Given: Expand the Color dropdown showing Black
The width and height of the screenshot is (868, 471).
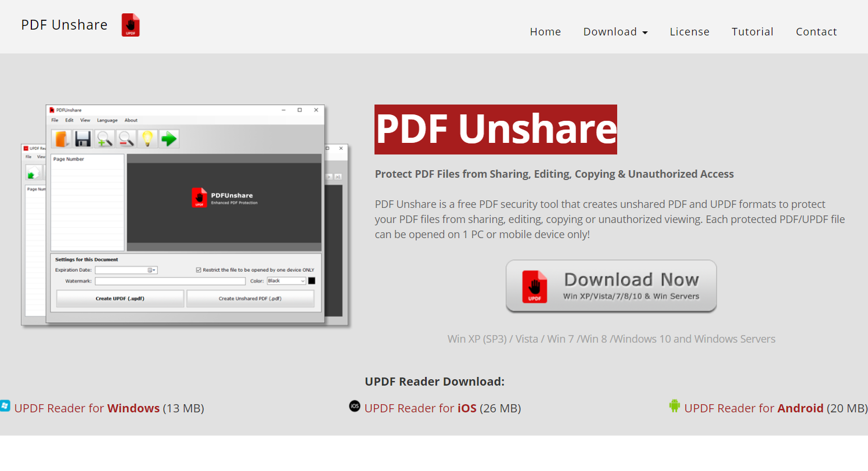Looking at the screenshot, I should coord(286,281).
